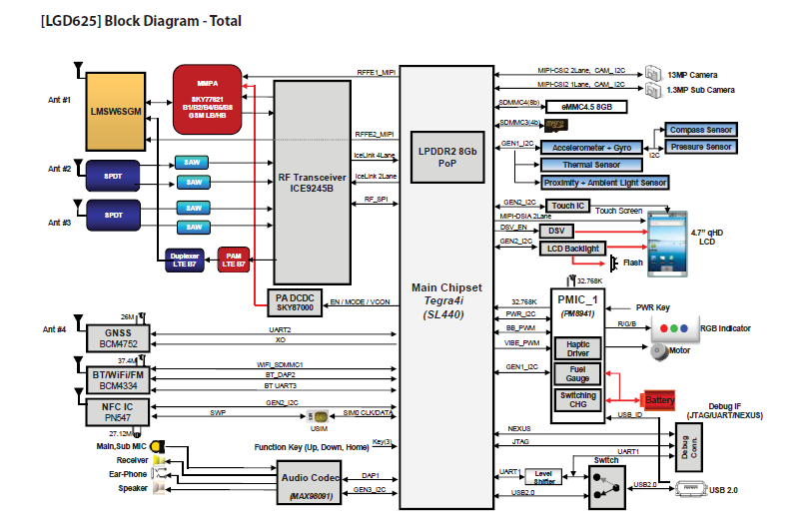The height and width of the screenshot is (532, 811).
Task: Click the Haptic Driver block
Action: point(577,348)
